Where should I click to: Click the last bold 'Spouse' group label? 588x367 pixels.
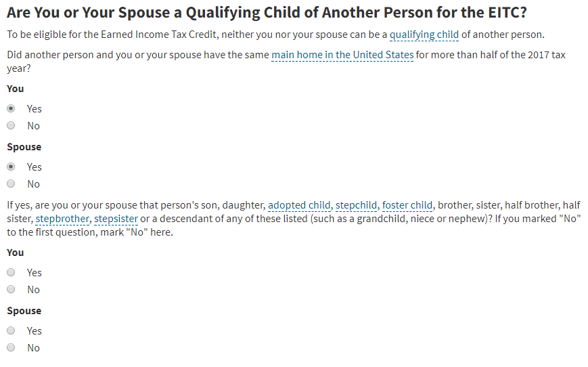click(x=24, y=311)
